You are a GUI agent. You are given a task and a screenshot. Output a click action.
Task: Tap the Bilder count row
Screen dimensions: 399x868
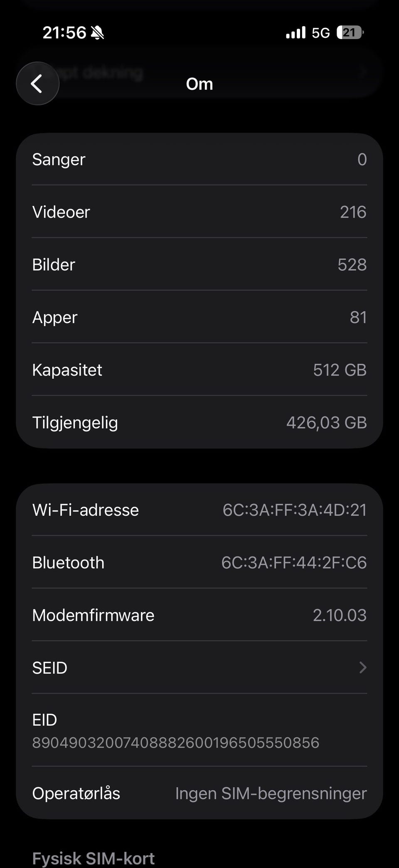(x=199, y=265)
